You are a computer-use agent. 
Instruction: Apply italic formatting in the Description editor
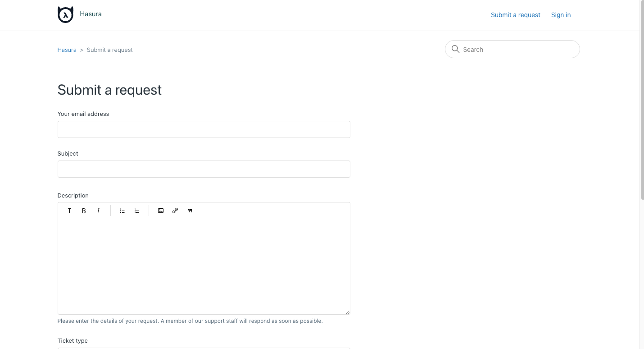pos(98,211)
